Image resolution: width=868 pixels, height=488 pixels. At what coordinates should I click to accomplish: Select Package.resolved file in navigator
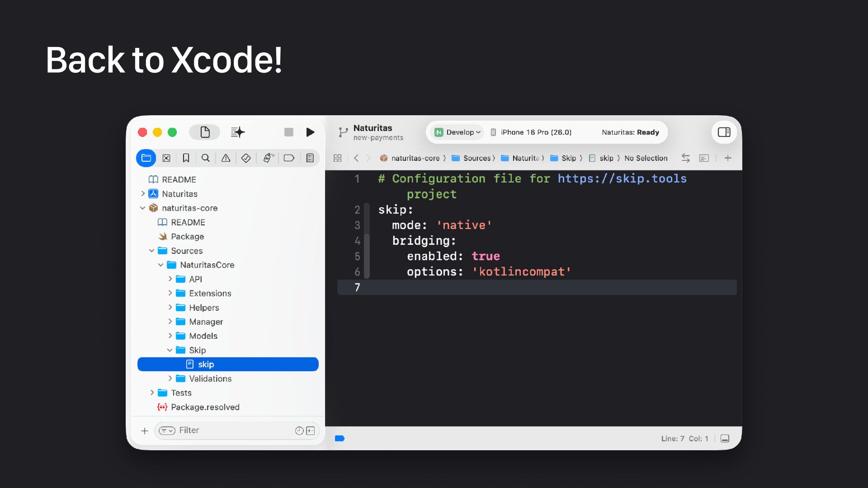coord(205,407)
